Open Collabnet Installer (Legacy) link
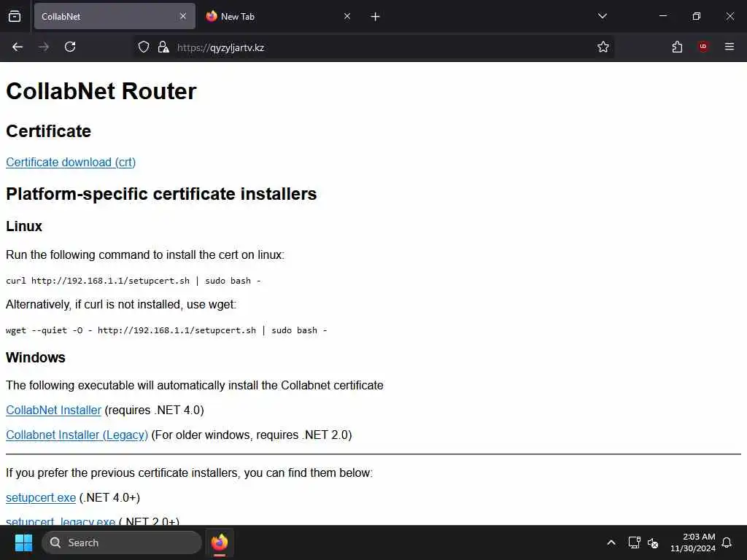 click(x=77, y=435)
